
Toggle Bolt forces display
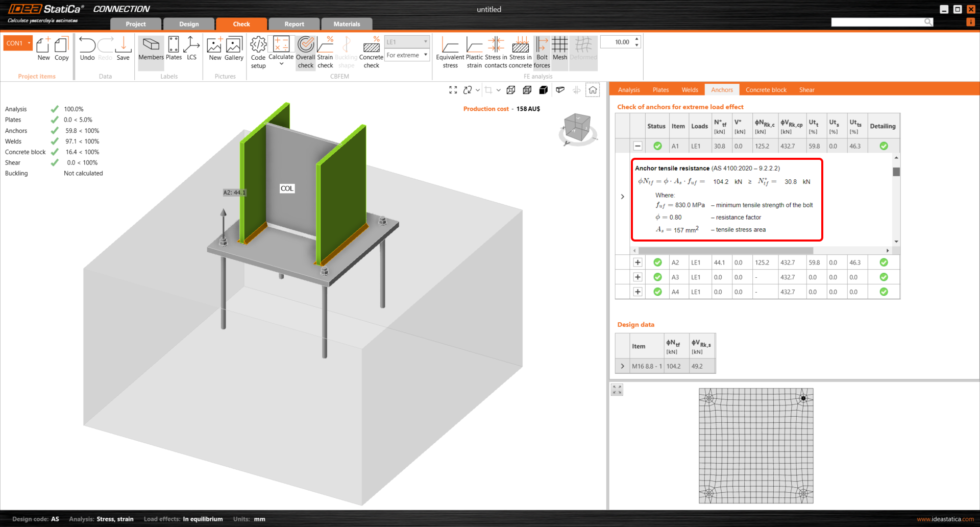(542, 52)
